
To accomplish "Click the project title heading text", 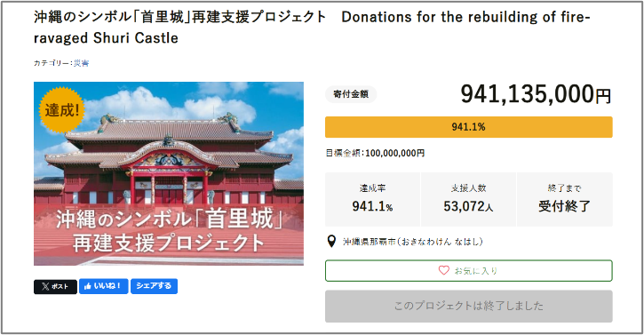I will click(312, 28).
